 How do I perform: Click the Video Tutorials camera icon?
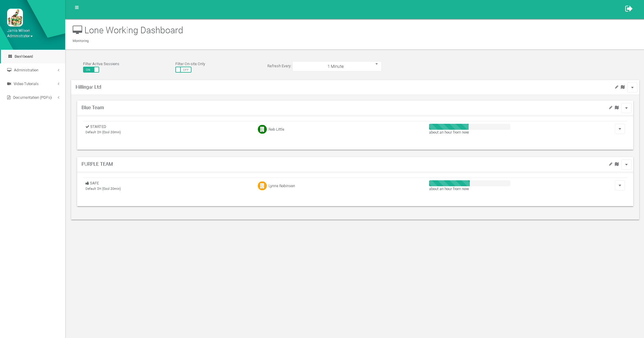(x=9, y=84)
